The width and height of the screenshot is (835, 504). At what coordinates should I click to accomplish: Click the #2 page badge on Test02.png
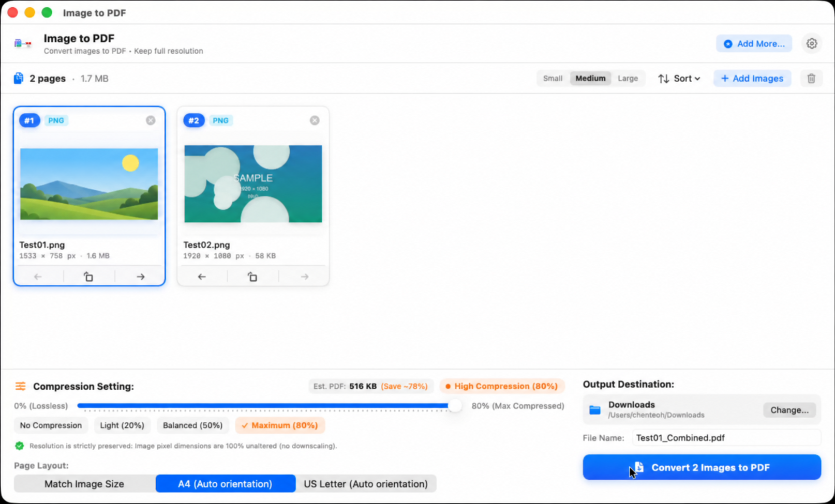(x=193, y=120)
